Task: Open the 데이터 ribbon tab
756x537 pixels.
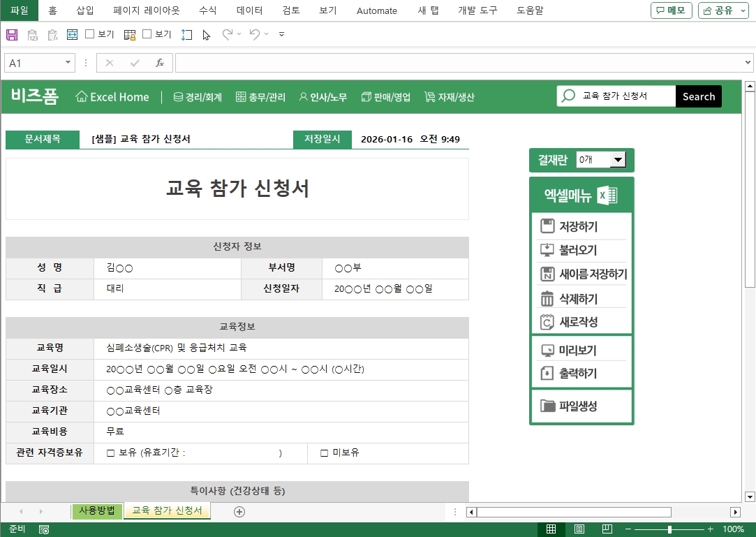Action: [249, 10]
